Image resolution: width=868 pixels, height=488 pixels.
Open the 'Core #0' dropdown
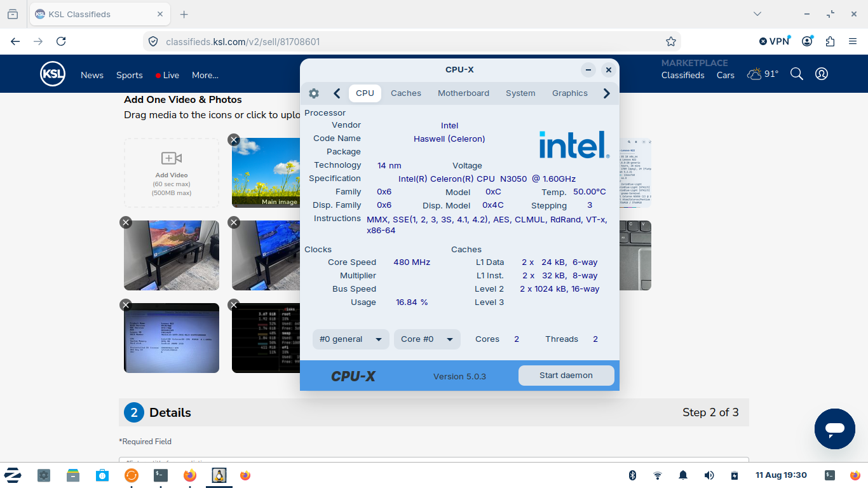point(427,339)
